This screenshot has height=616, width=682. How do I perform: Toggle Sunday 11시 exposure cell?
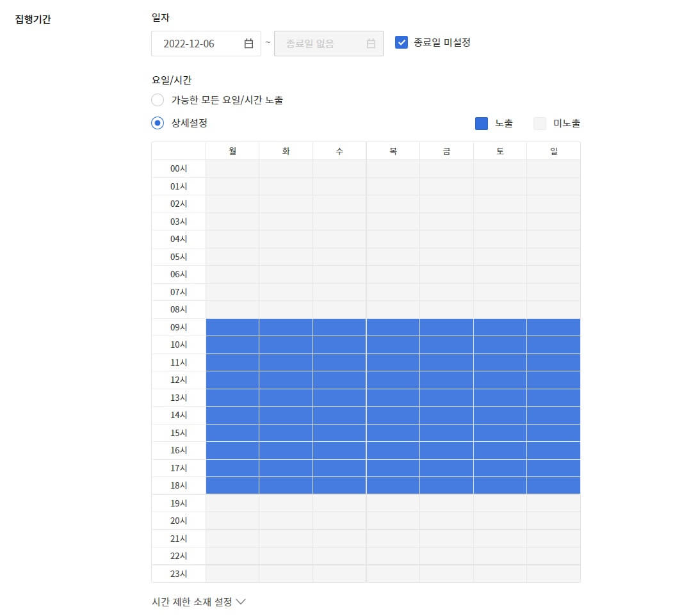(x=553, y=362)
